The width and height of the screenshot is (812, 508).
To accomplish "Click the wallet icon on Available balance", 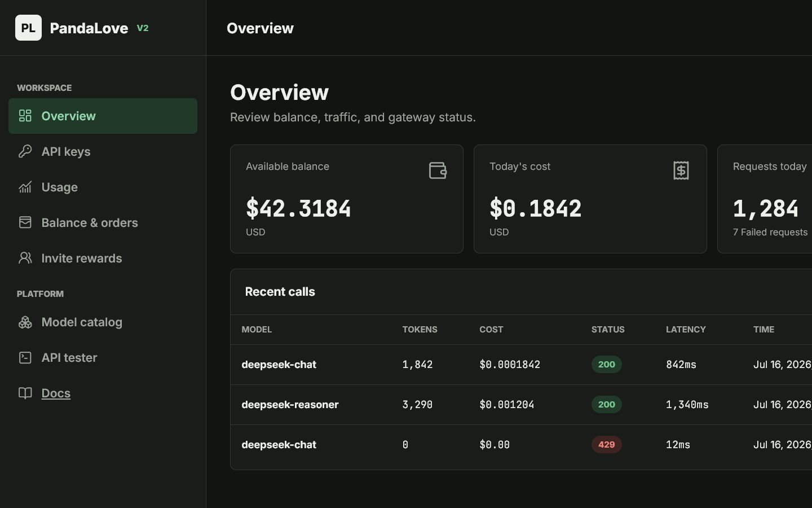I will 438,170.
